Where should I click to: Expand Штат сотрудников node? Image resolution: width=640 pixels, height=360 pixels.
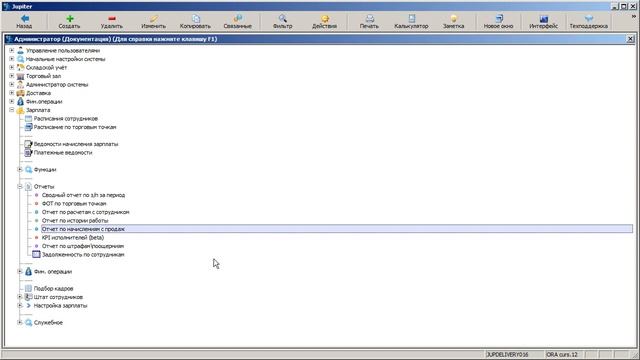pos(20,297)
